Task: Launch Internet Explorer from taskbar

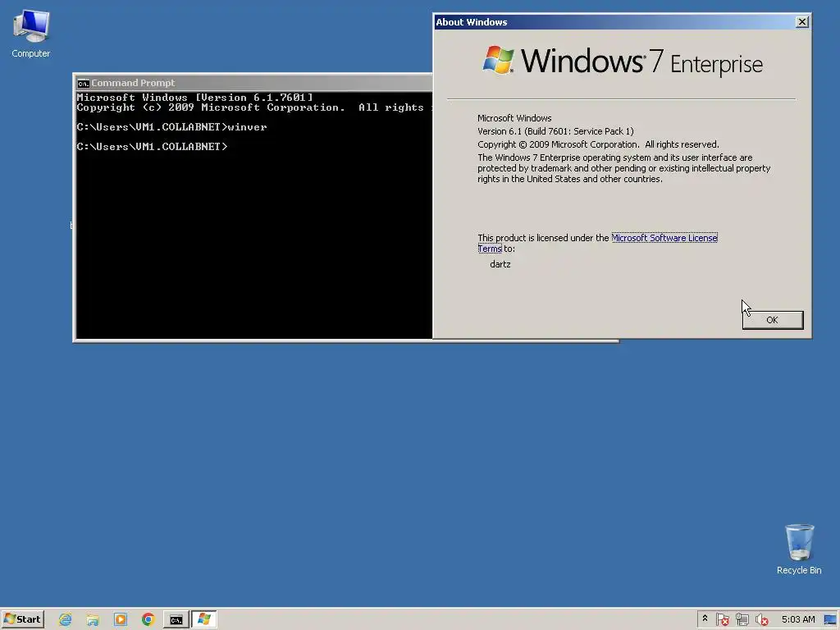Action: [x=66, y=619]
